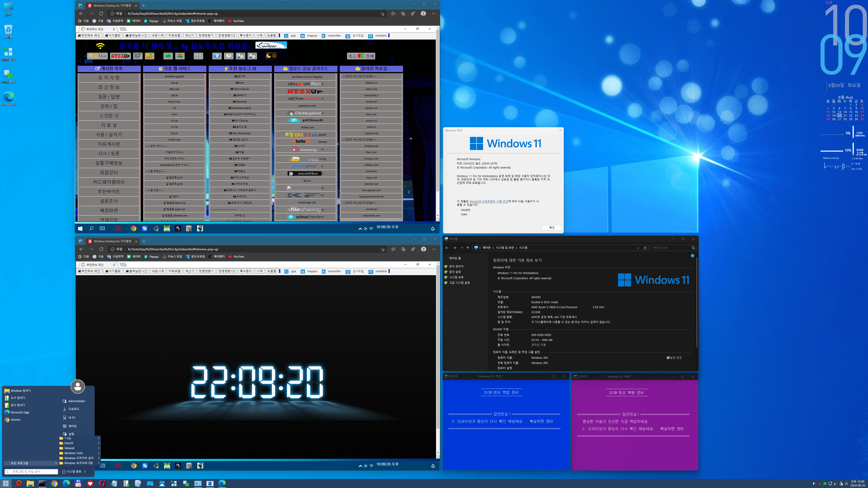Toggle the 축소/전체 switch on favorites page
This screenshot has height=488, width=868.
point(361,56)
